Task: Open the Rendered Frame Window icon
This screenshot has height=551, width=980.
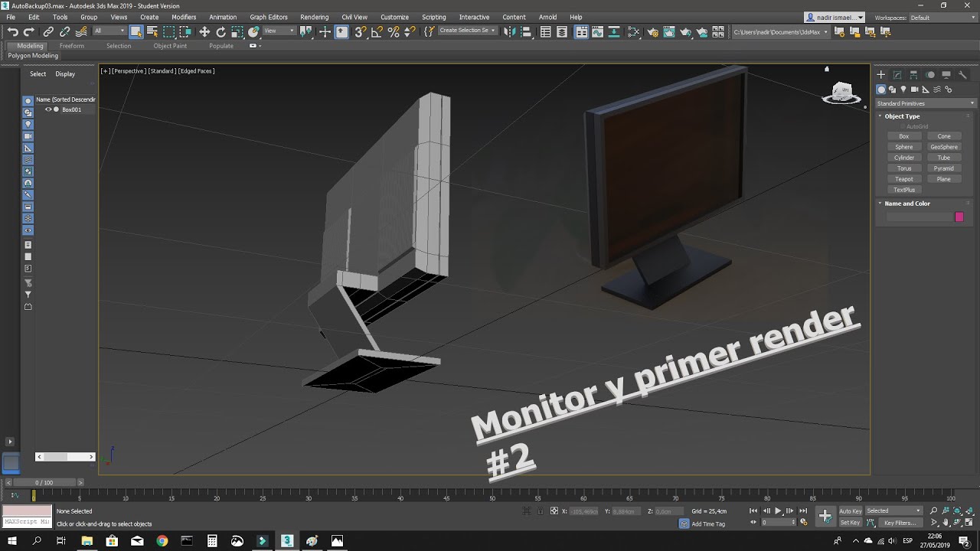Action: pos(669,31)
